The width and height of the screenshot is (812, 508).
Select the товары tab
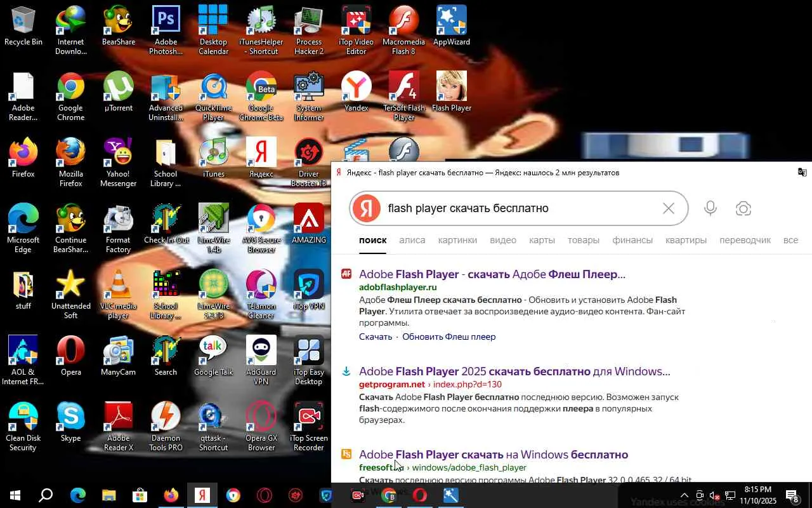coord(584,240)
